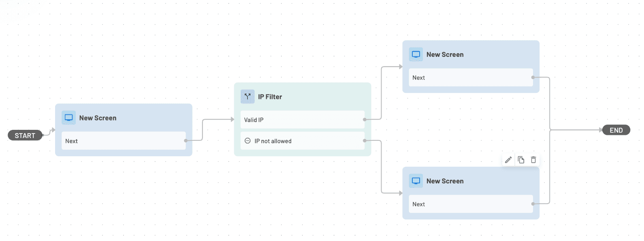This screenshot has height=241, width=644.
Task: Select the IP not allowed branch row
Action: tap(302, 140)
